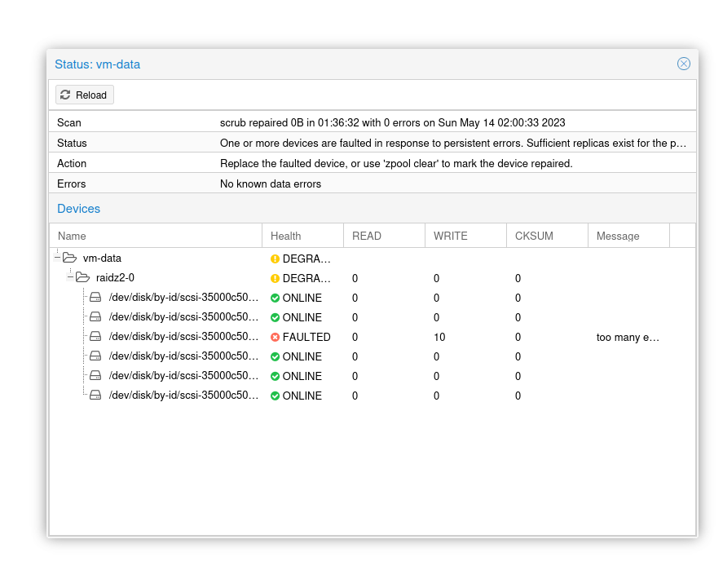Sort by the Health column header
The image size is (723, 588).
tap(302, 236)
